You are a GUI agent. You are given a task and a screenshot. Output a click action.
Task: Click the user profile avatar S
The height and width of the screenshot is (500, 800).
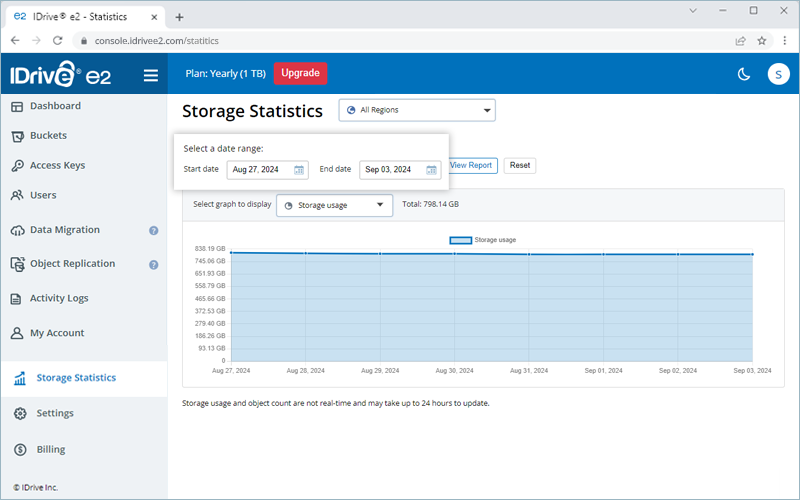tap(778, 74)
